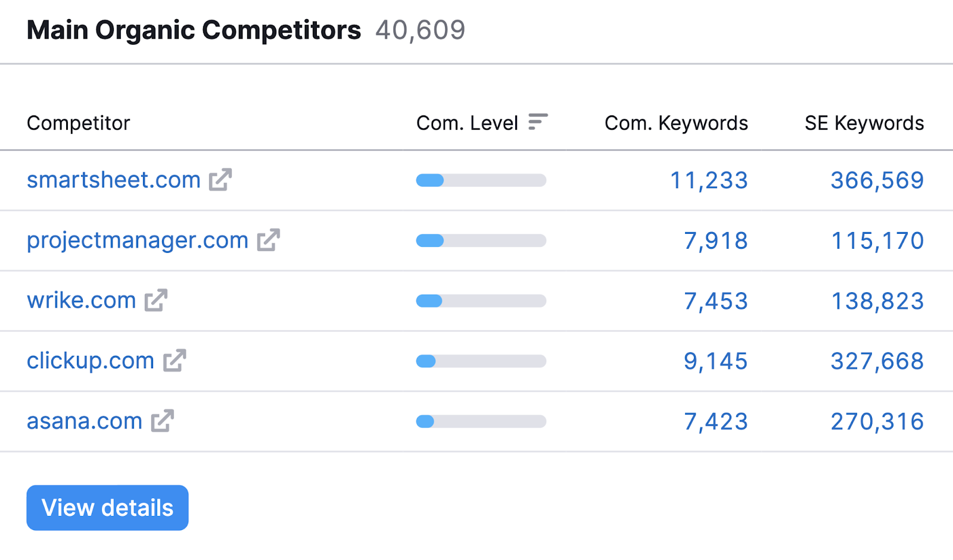Open smartsheet.com in a new tab via external link icon
This screenshot has width=953, height=560.
(220, 180)
